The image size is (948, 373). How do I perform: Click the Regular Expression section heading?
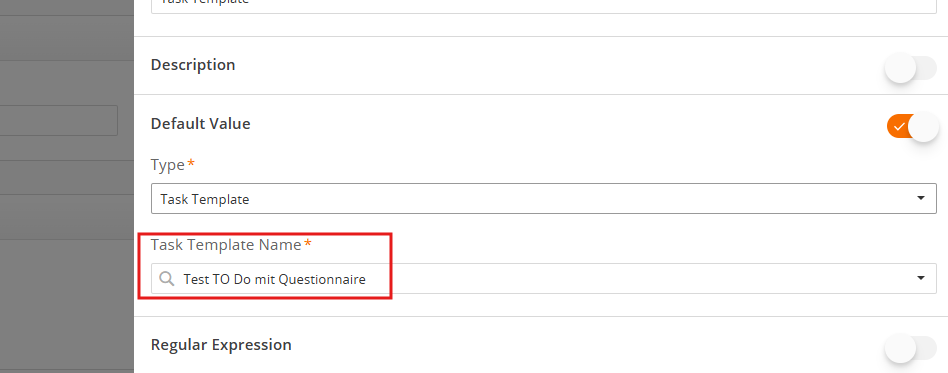pyautogui.click(x=221, y=345)
